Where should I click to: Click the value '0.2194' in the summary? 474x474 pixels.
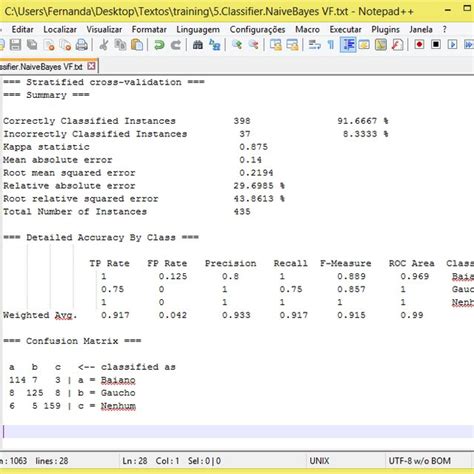point(256,173)
